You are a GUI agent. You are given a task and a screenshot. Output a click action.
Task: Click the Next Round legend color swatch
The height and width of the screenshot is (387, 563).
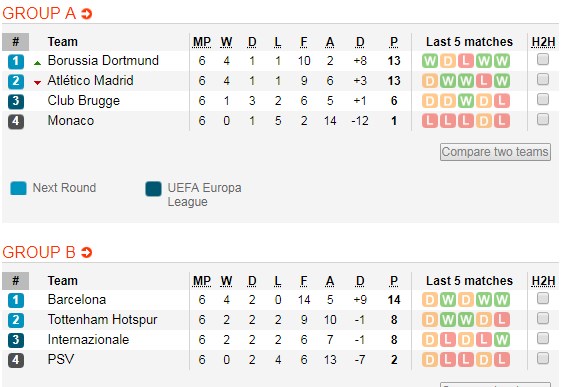(18, 188)
